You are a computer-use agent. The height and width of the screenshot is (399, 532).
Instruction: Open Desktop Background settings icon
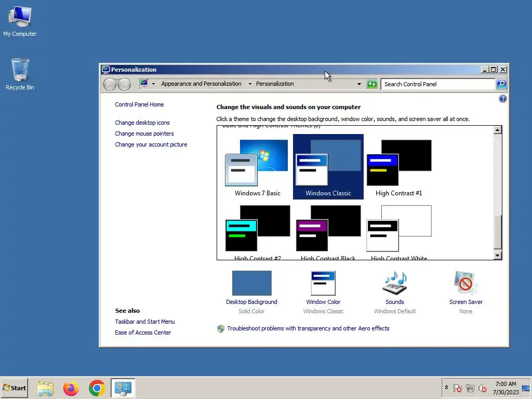coord(252,283)
